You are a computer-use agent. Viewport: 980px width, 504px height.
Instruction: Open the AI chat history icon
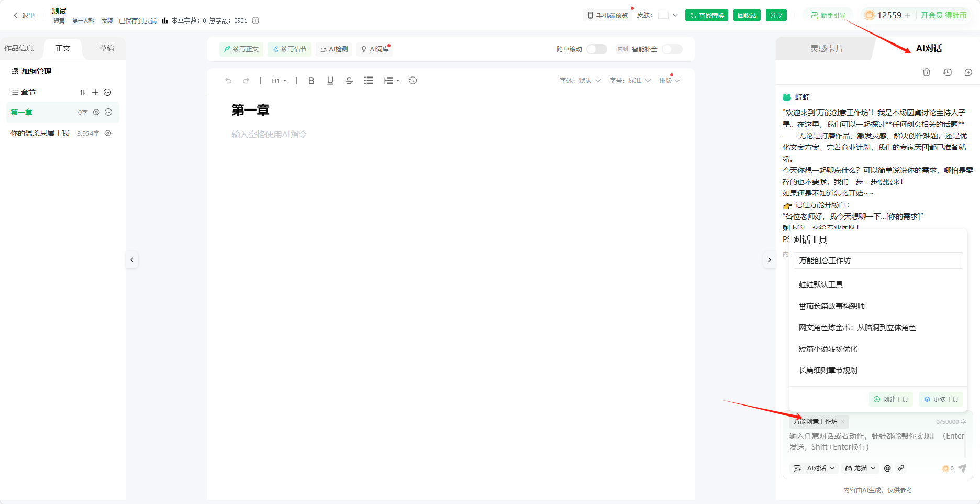pyautogui.click(x=948, y=72)
